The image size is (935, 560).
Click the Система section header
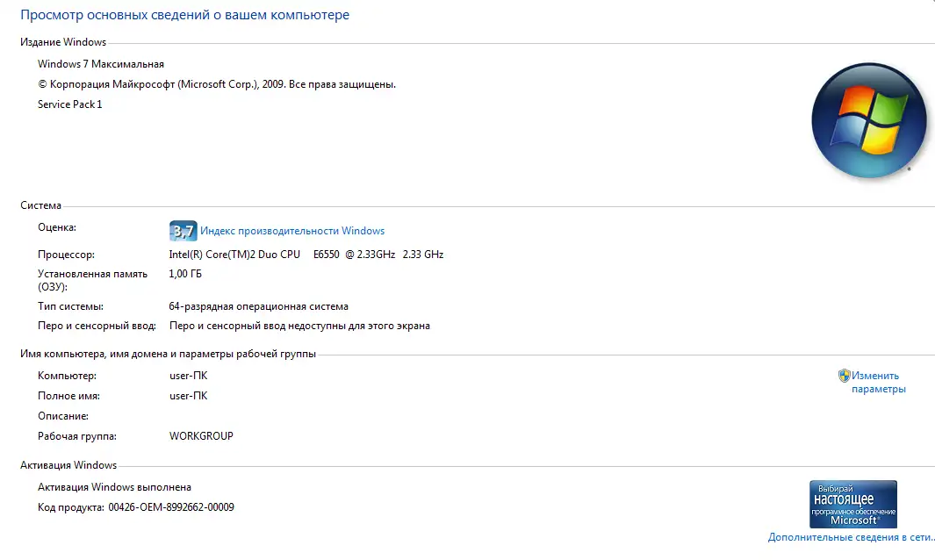pos(41,205)
